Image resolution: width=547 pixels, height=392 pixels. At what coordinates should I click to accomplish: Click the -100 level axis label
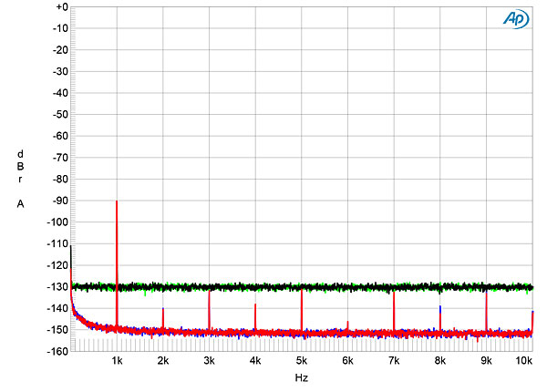click(57, 222)
